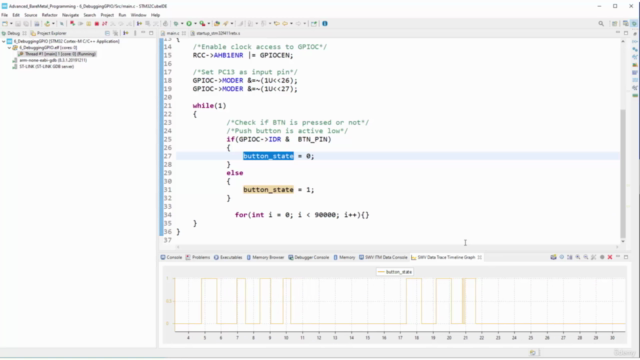The width and height of the screenshot is (640, 360).
Task: Switch to the Project Explorer tab
Action: point(48,33)
